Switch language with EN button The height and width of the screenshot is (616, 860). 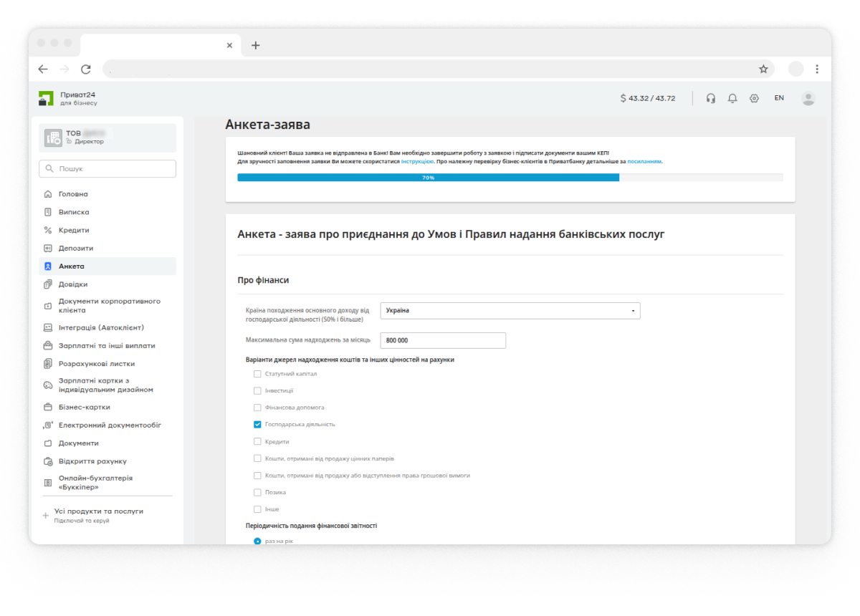779,98
